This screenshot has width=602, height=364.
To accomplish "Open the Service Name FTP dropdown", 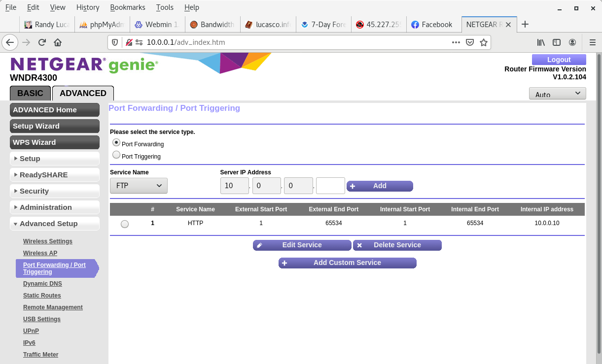I will (139, 186).
